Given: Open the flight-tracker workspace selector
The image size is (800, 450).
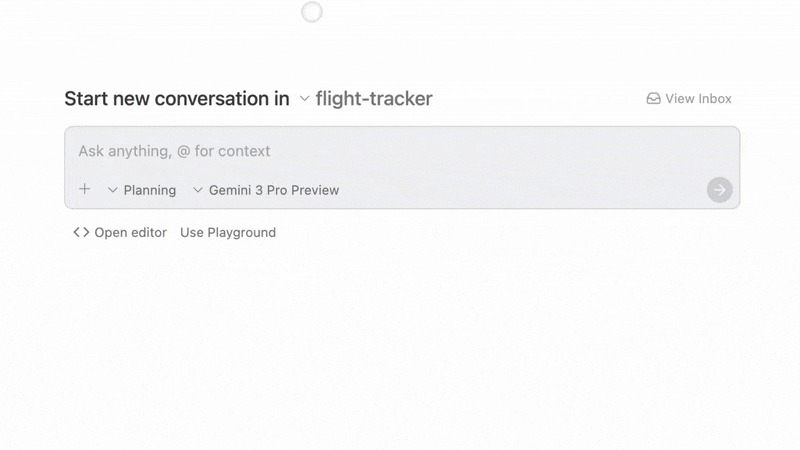Looking at the screenshot, I should point(374,99).
